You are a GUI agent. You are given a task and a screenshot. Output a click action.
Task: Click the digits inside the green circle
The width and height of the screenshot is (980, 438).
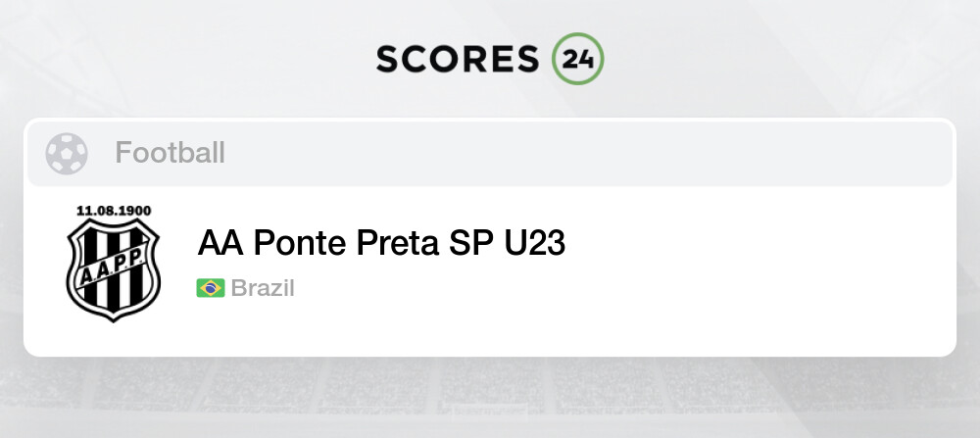[577, 59]
